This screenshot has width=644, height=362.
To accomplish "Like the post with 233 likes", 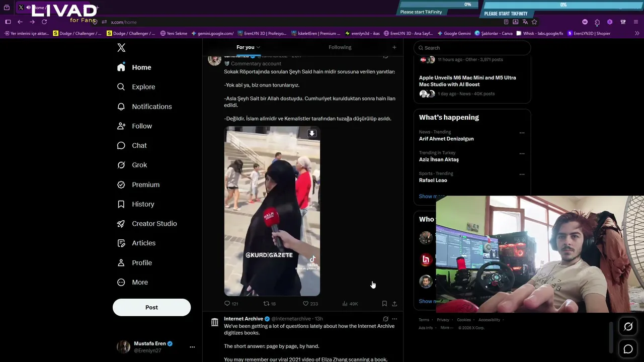I will (310, 304).
